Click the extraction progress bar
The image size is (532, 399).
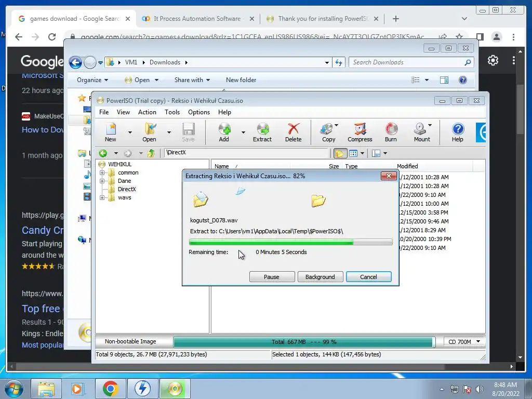291,242
